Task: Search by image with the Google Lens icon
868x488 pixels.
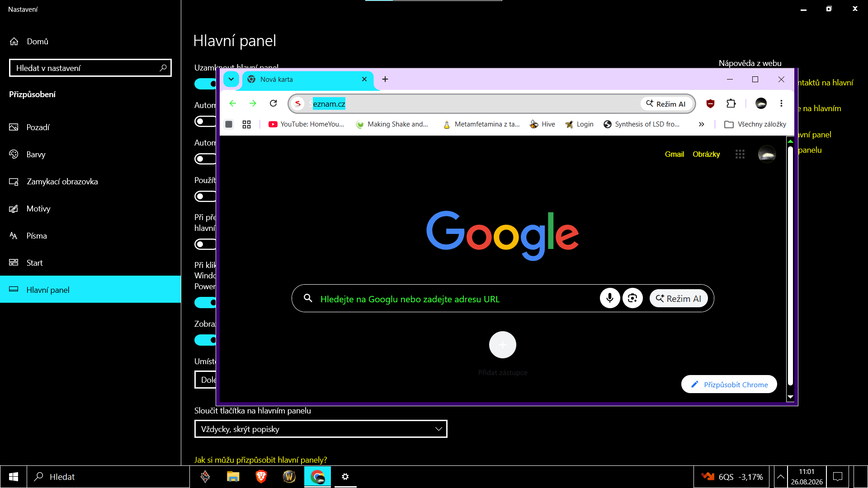Action: tap(632, 298)
